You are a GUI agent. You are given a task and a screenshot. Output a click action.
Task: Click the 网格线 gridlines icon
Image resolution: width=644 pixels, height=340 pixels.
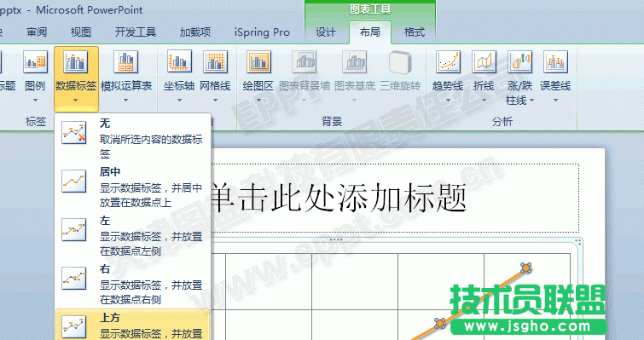click(215, 62)
